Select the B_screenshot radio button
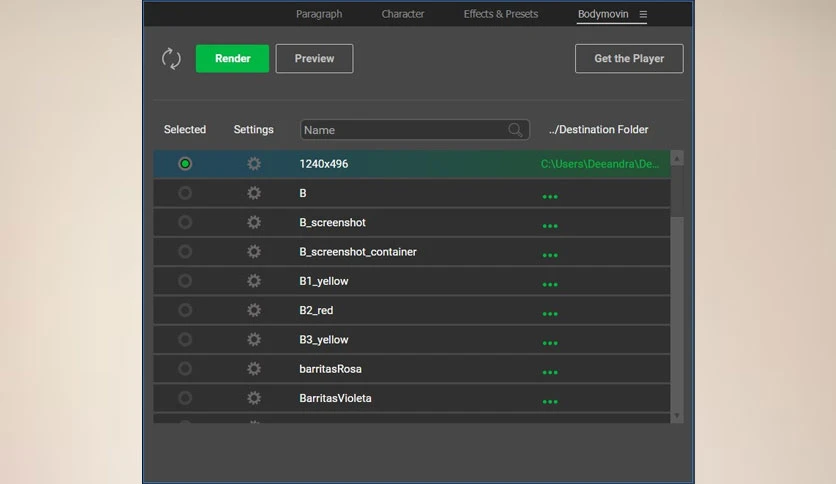The width and height of the screenshot is (836, 484). click(185, 222)
